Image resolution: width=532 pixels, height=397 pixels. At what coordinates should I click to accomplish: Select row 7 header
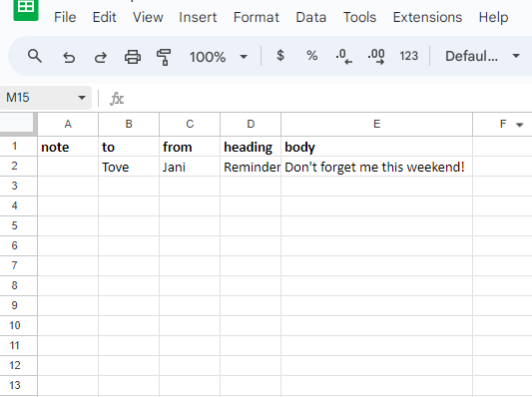(x=18, y=265)
